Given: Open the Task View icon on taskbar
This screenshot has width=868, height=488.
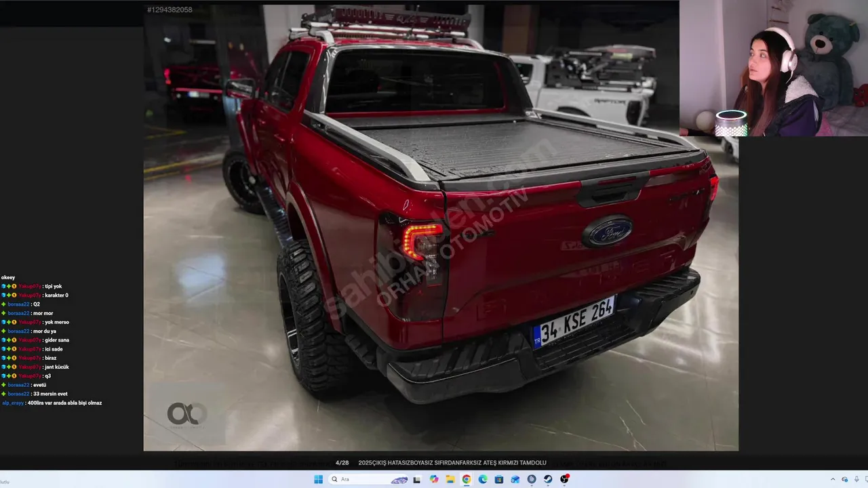Looking at the screenshot, I should pos(416,479).
